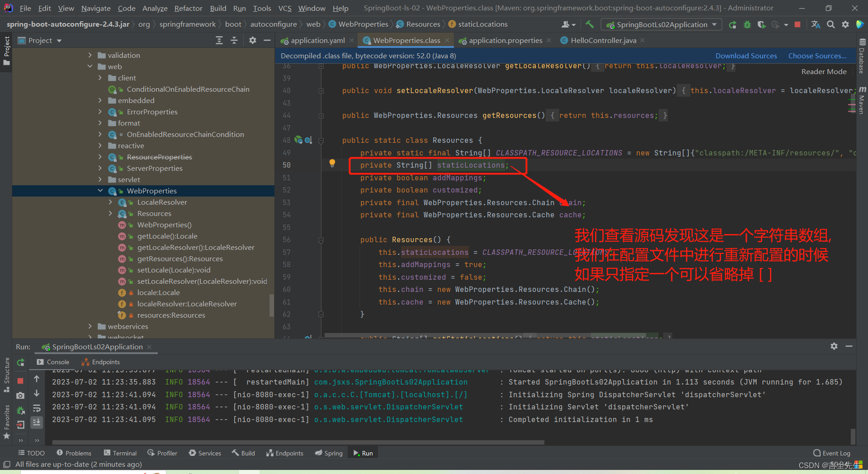Open Search Everywhere magnifier icon
Screen dimensions: 868x474
click(831, 24)
